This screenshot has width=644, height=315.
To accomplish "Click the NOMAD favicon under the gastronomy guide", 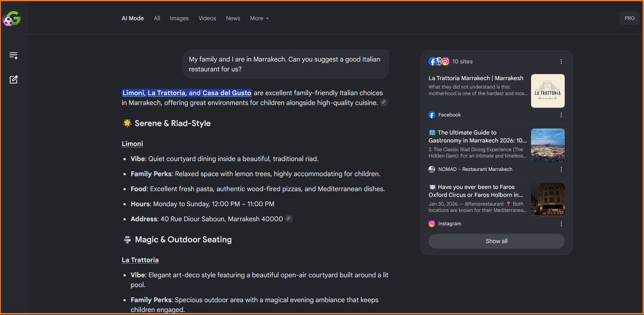I will pyautogui.click(x=432, y=169).
